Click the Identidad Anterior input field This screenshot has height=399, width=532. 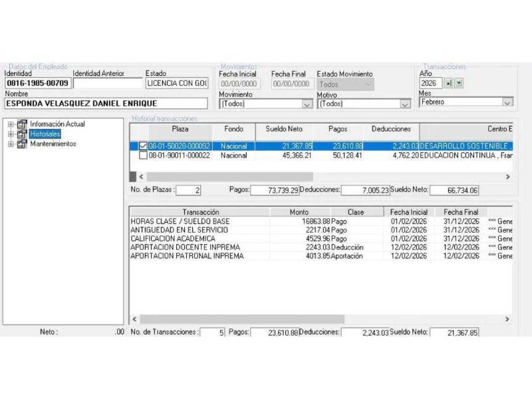[108, 84]
